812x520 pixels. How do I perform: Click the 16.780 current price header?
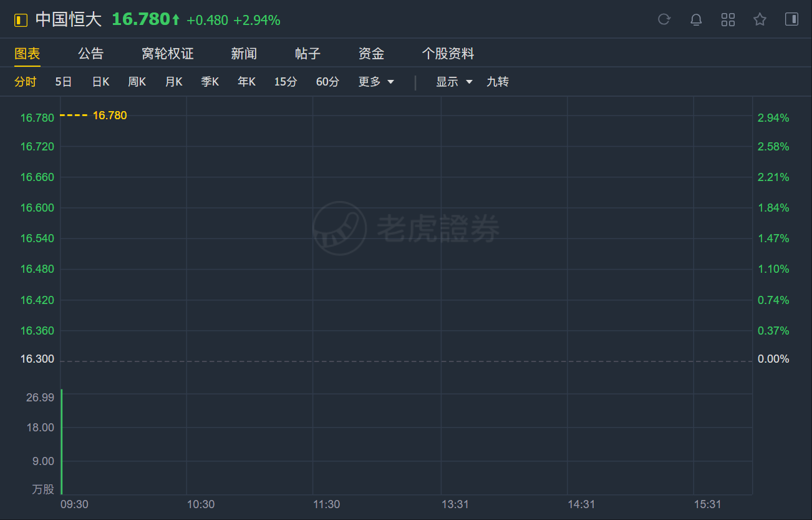tap(141, 19)
